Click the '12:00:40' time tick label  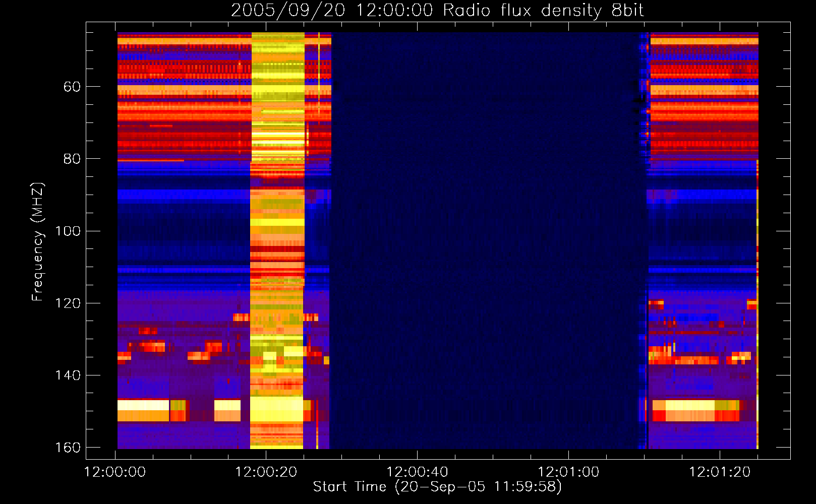(417, 472)
